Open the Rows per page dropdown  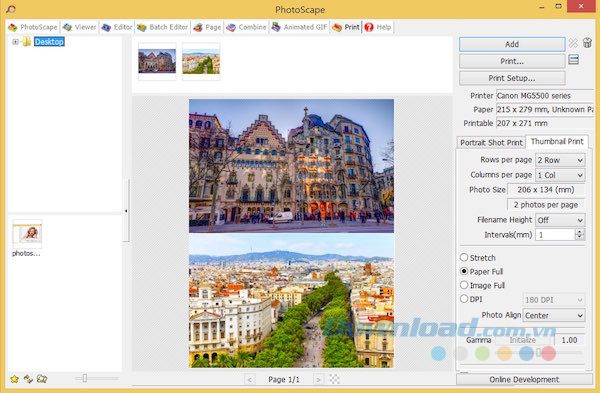click(x=560, y=160)
